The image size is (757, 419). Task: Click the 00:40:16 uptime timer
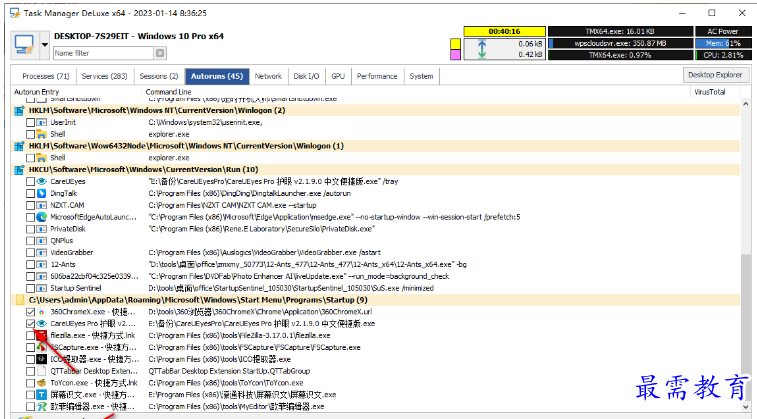tap(505, 31)
